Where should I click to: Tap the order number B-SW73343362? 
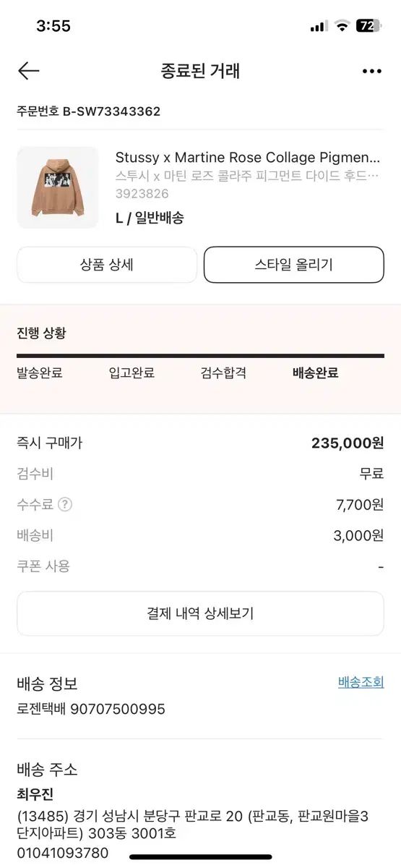(x=111, y=111)
